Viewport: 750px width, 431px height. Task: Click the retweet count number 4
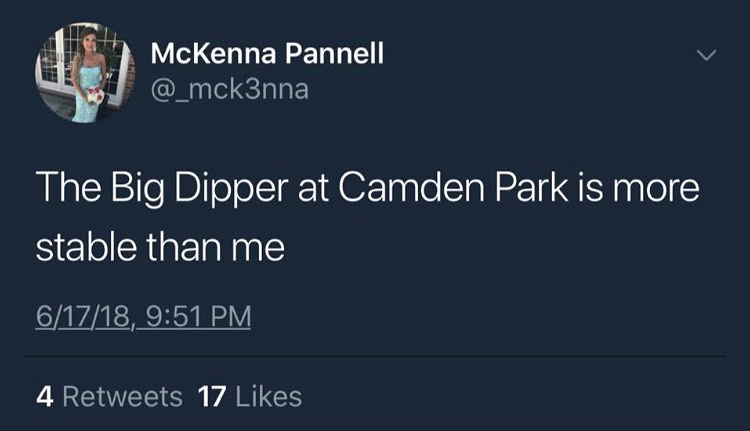click(x=44, y=397)
